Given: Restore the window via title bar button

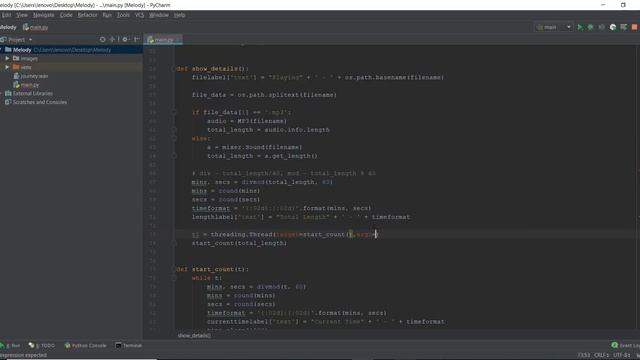Looking at the screenshot, I should [x=623, y=5].
